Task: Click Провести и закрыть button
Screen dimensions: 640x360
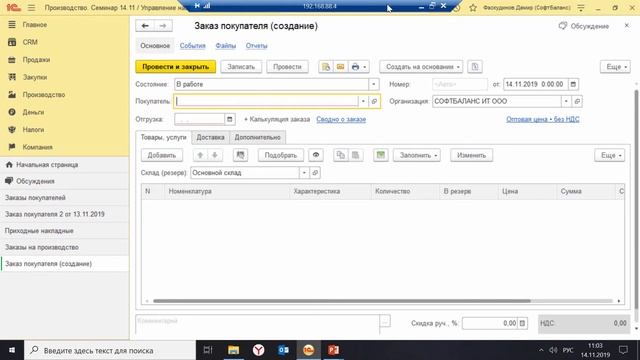Action: [176, 67]
